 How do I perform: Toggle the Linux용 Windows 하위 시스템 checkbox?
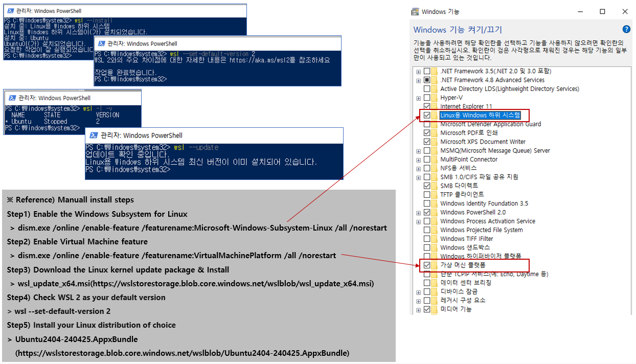point(427,116)
